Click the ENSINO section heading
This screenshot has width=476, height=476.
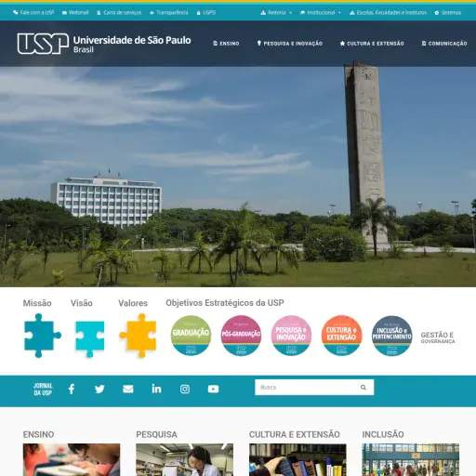(38, 434)
